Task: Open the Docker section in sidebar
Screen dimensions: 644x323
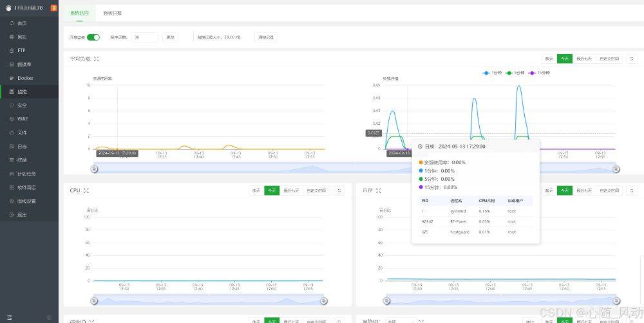Action: [24, 78]
